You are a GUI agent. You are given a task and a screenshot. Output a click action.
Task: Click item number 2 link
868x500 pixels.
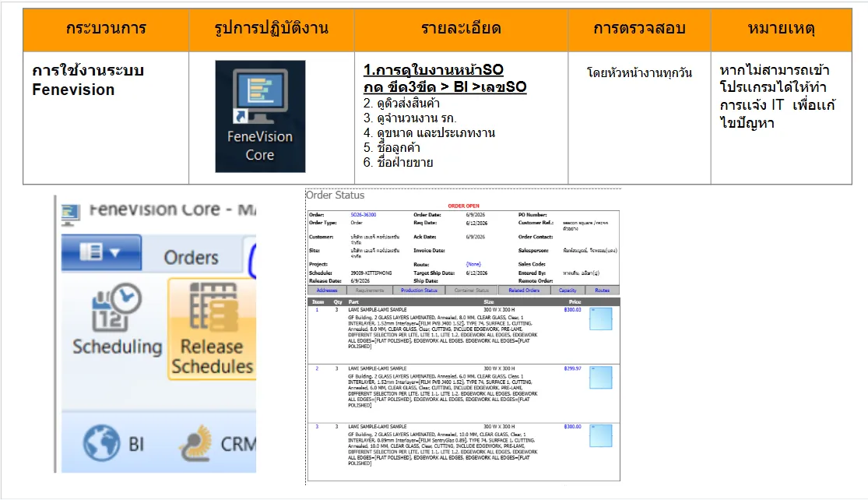pos(317,368)
